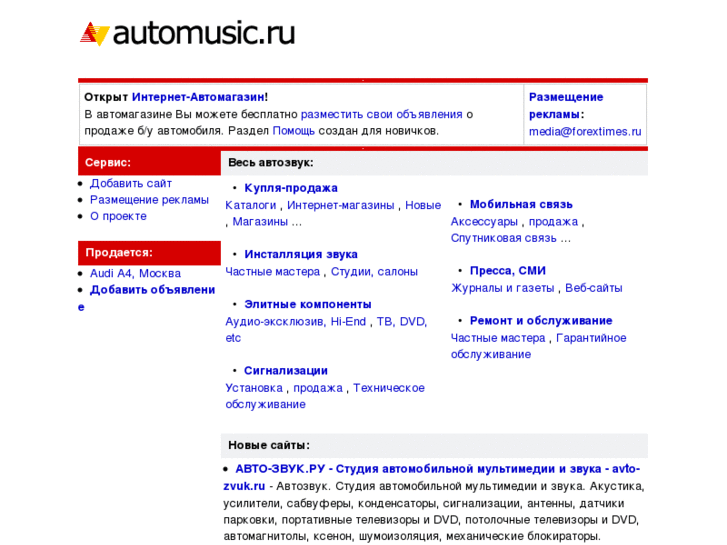Open the Новые subcategory link
Screen dimensions: 727x545
click(423, 205)
